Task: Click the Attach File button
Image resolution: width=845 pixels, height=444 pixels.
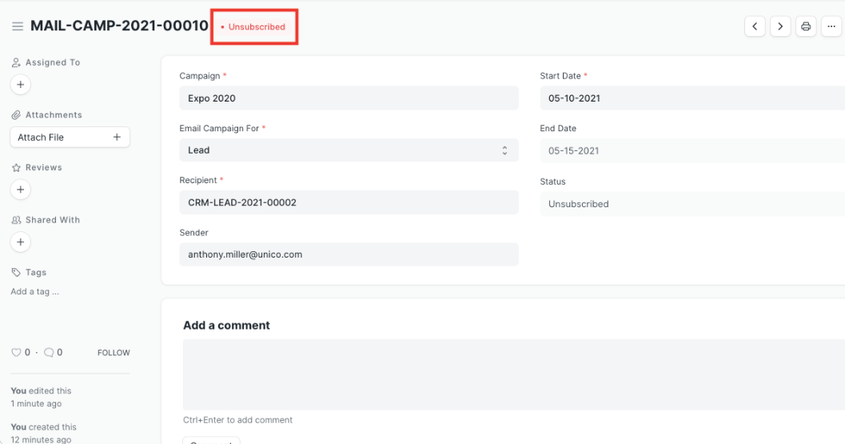Action: pos(69,137)
